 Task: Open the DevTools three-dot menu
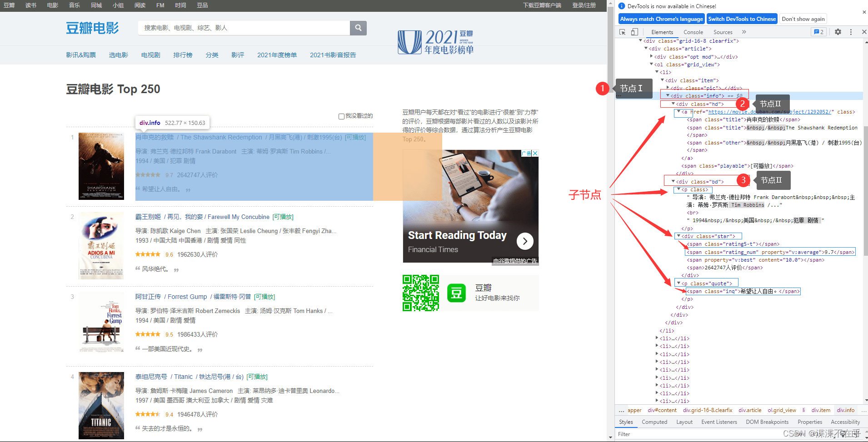pyautogui.click(x=851, y=32)
